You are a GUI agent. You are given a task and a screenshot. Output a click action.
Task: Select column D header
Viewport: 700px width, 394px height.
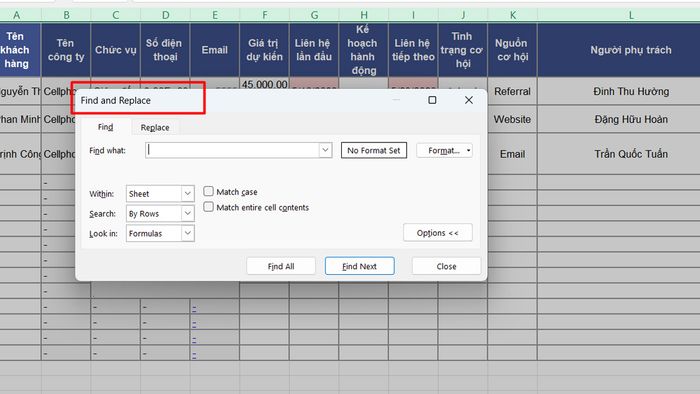165,15
